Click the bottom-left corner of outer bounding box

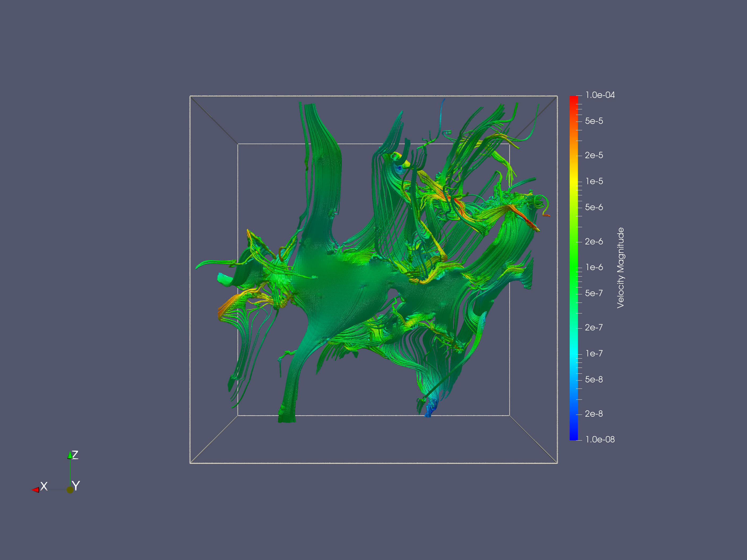pyautogui.click(x=190, y=463)
